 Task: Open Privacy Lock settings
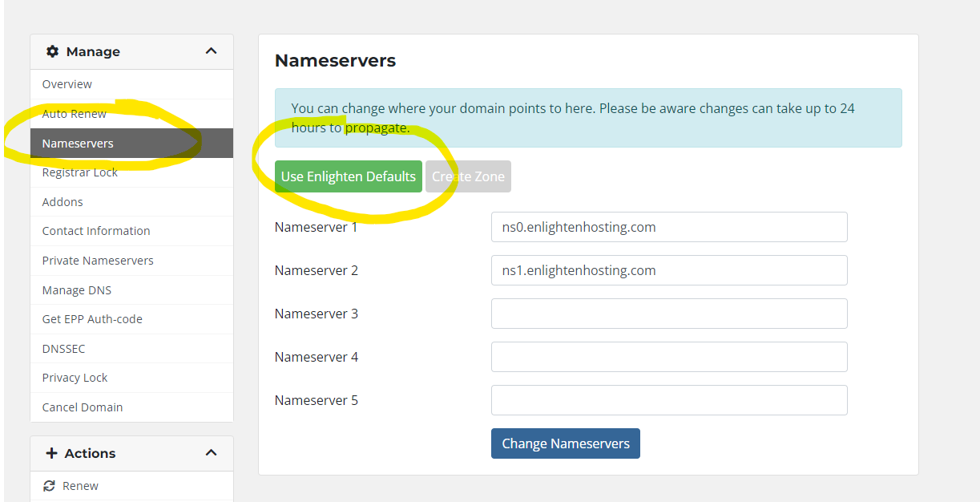pos(132,378)
